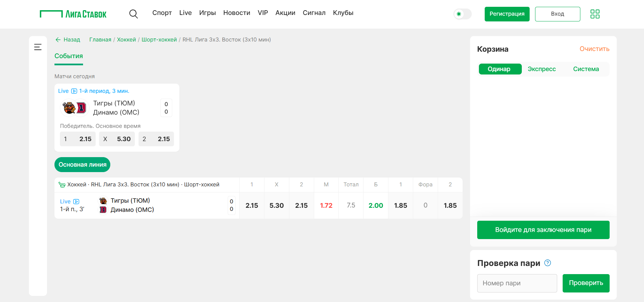The width and height of the screenshot is (644, 302).
Task: Click Очистить to clear the bet slip
Action: click(x=594, y=49)
